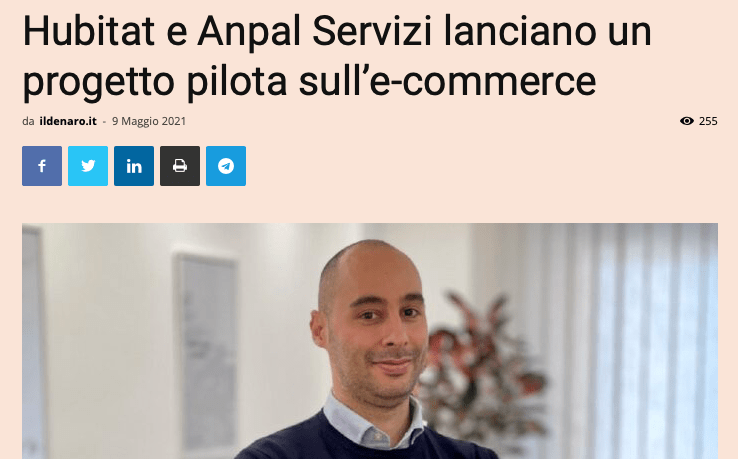738x459 pixels.
Task: Click the 9 Maggio 2021 date
Action: [x=149, y=121]
